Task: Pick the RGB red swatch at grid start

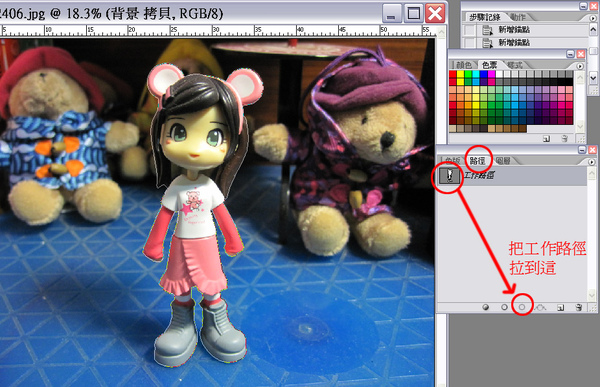Action: (453, 74)
